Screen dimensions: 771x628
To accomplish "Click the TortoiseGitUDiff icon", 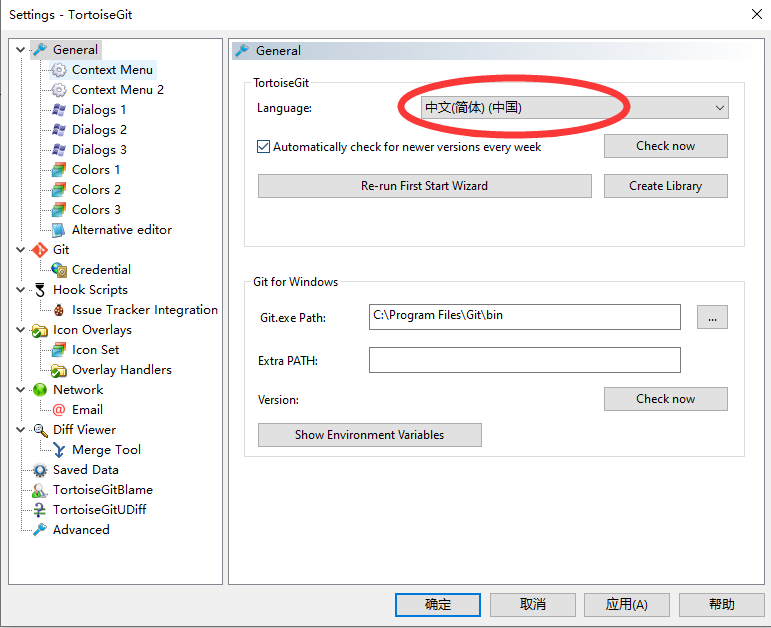I will pyautogui.click(x=39, y=510).
